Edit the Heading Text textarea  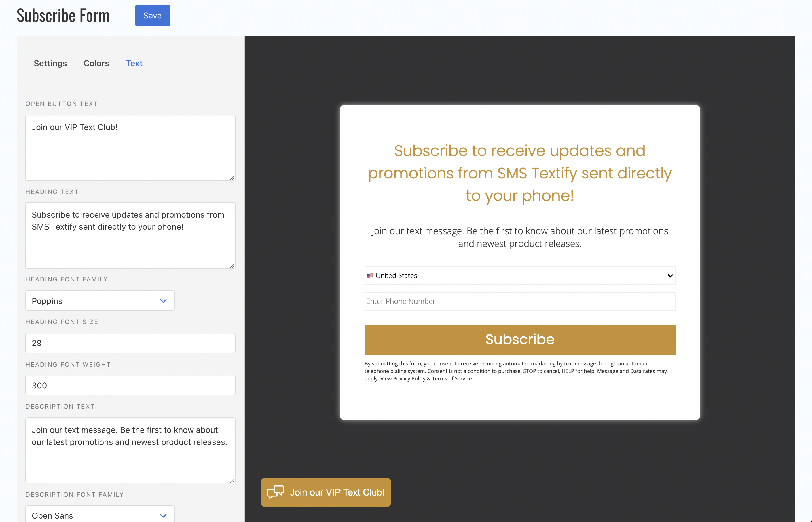click(130, 235)
